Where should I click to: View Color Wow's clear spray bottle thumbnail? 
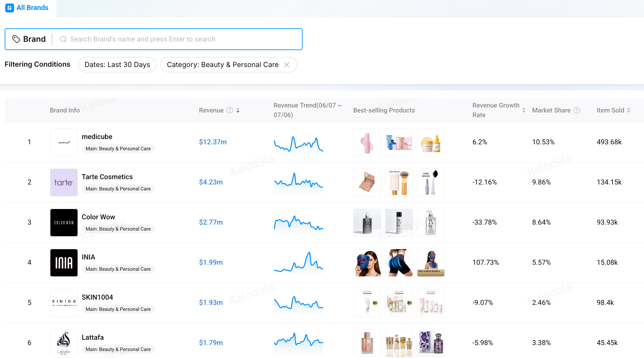coord(431,223)
